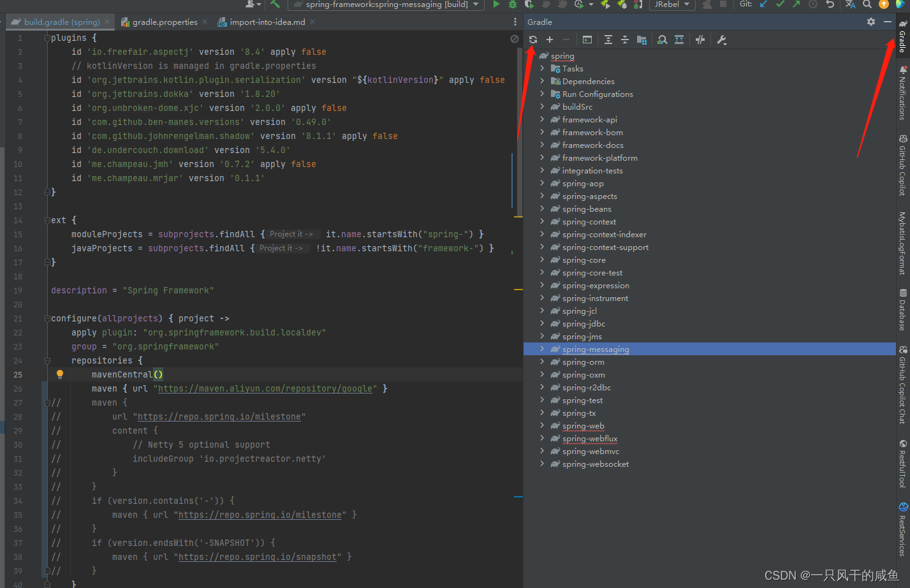The width and height of the screenshot is (910, 588).
Task: Expand spring-core module arrow
Action: coord(542,260)
